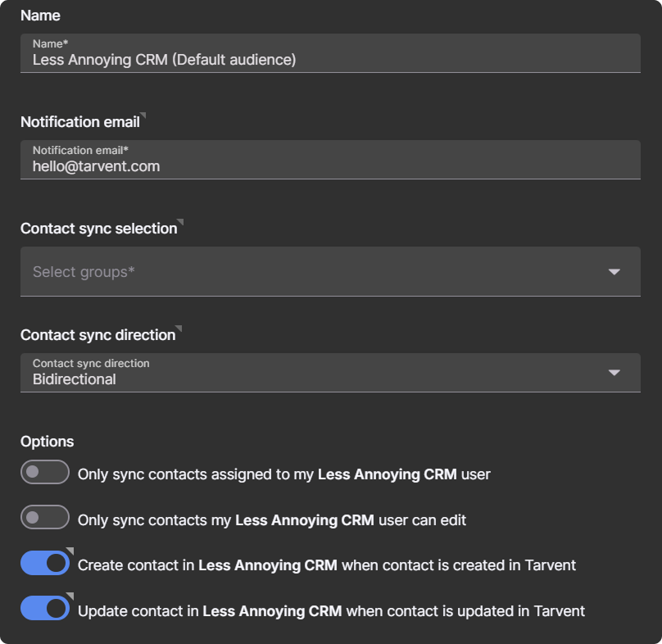Enable the 'Only sync contacts assigned' toggle
662x644 pixels.
click(45, 473)
